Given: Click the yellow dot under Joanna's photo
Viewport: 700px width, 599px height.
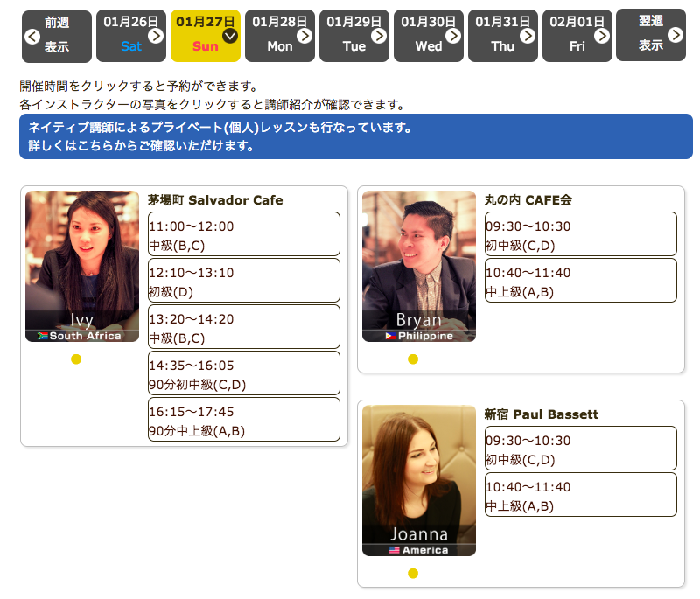Looking at the screenshot, I should 413,574.
